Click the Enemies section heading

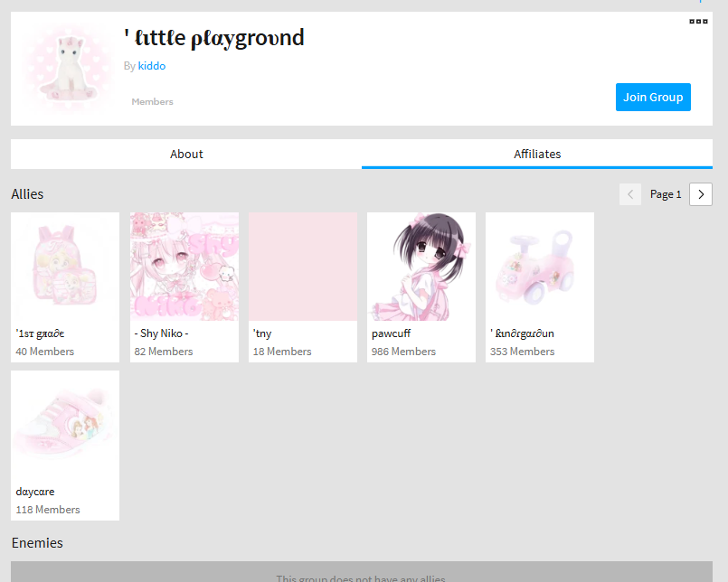pyautogui.click(x=37, y=542)
